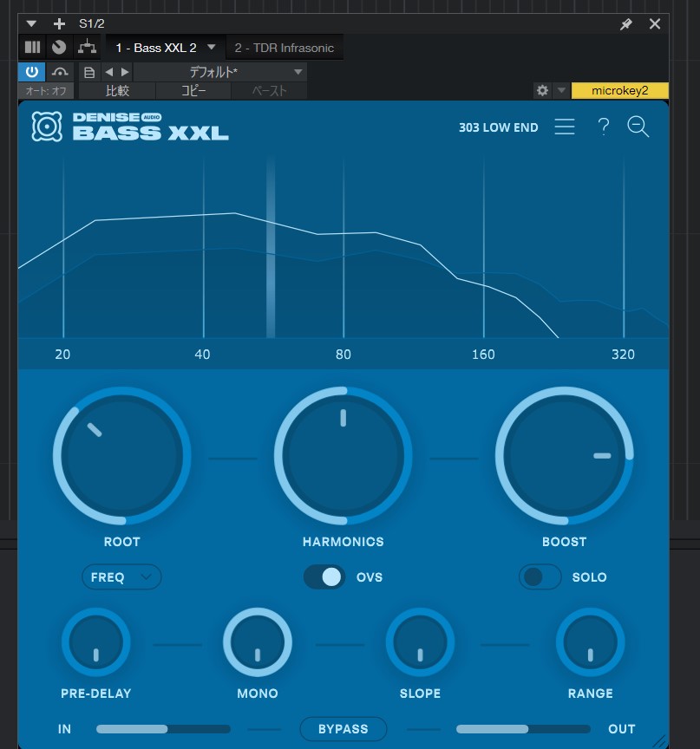Switch to the 2 - TDR Infrasonic tab
700x749 pixels.
[x=284, y=48]
